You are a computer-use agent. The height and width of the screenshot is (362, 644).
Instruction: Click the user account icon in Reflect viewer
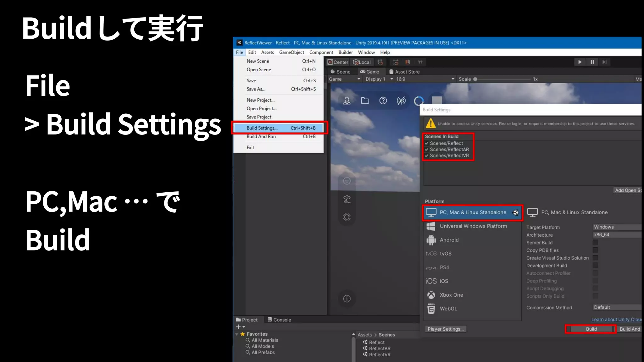click(347, 101)
